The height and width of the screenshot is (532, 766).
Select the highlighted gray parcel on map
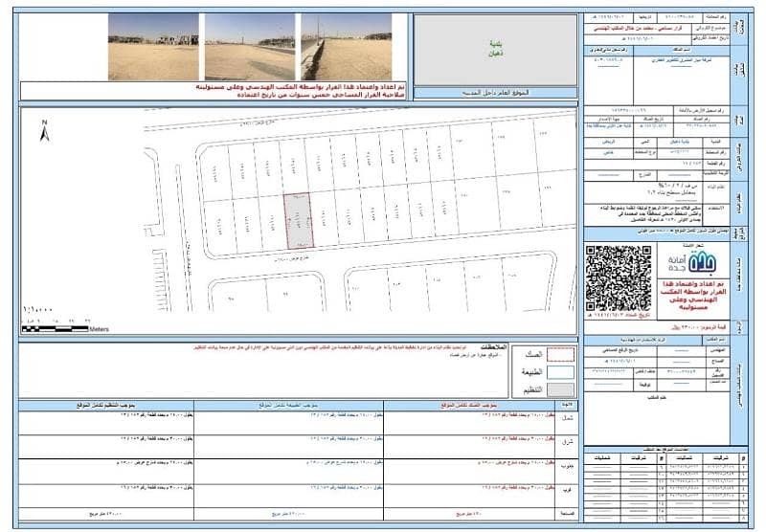click(299, 223)
